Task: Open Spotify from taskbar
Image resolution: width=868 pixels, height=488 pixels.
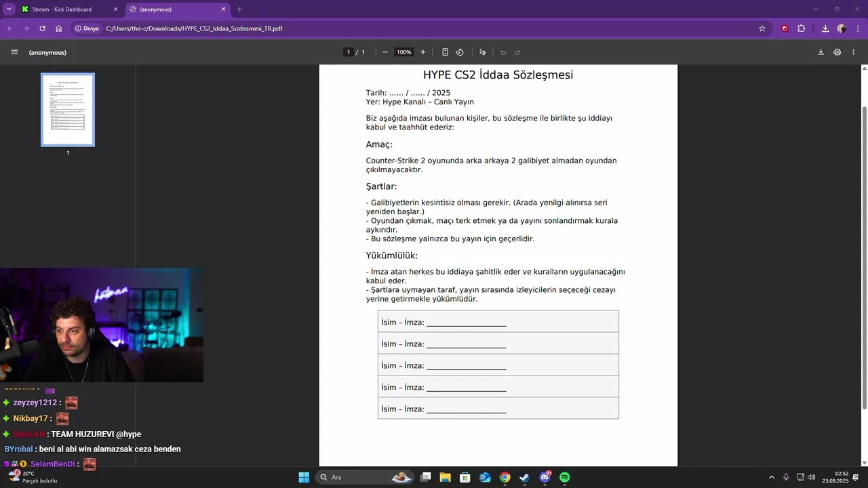Action: click(565, 477)
